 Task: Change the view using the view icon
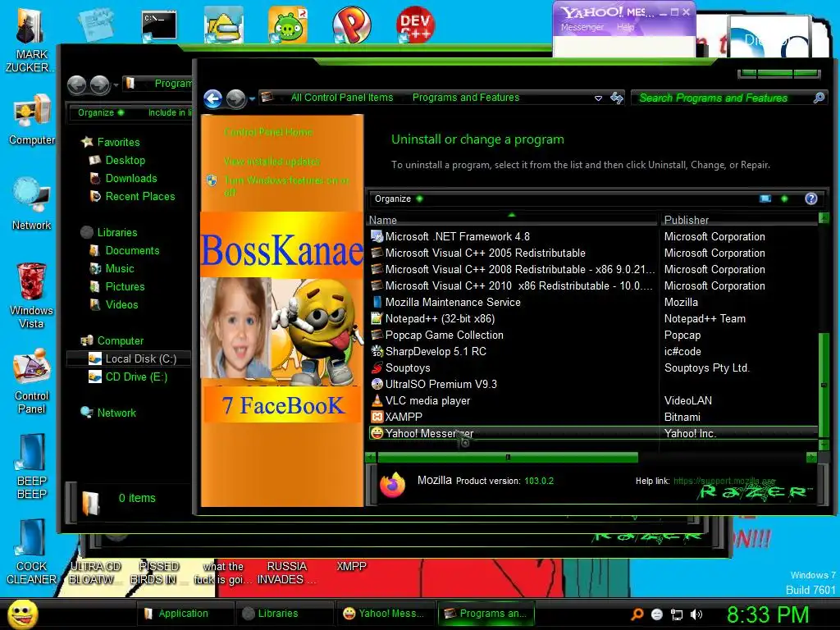tap(765, 199)
